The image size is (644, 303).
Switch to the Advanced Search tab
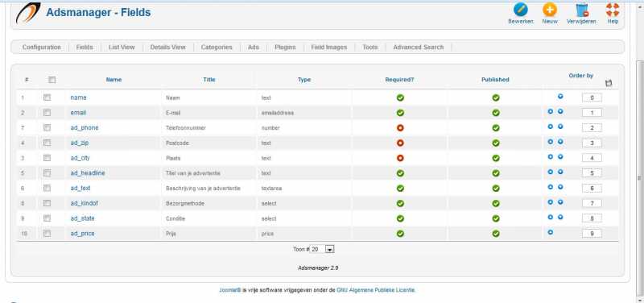(418, 48)
